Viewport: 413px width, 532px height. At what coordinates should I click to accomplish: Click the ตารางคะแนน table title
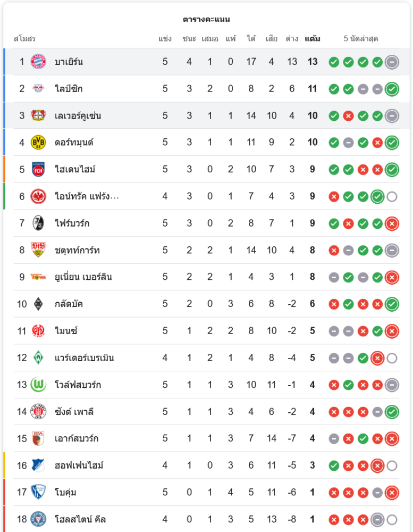coord(206,19)
